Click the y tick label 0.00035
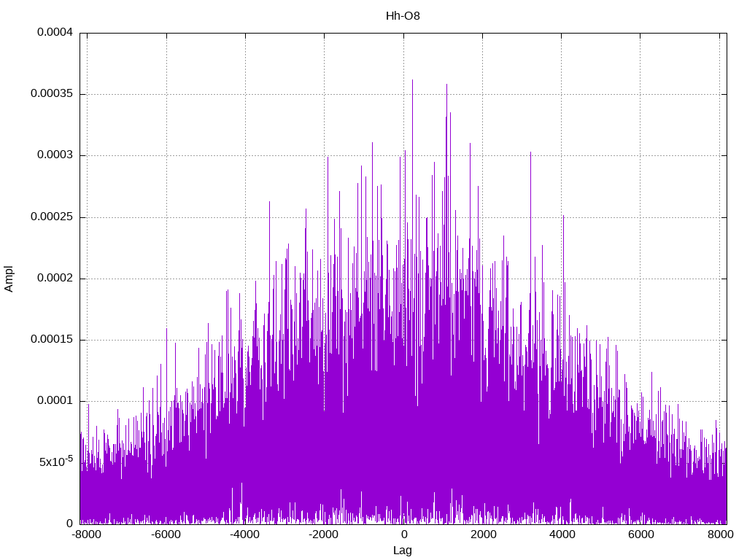747x560 pixels. [x=52, y=93]
